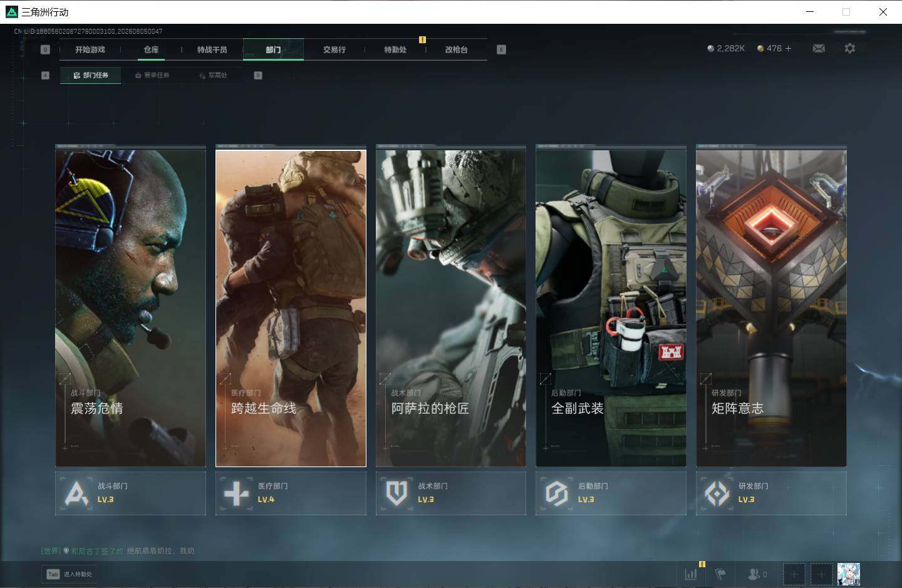
Task: Click the UID text at top left
Action: pos(88,31)
